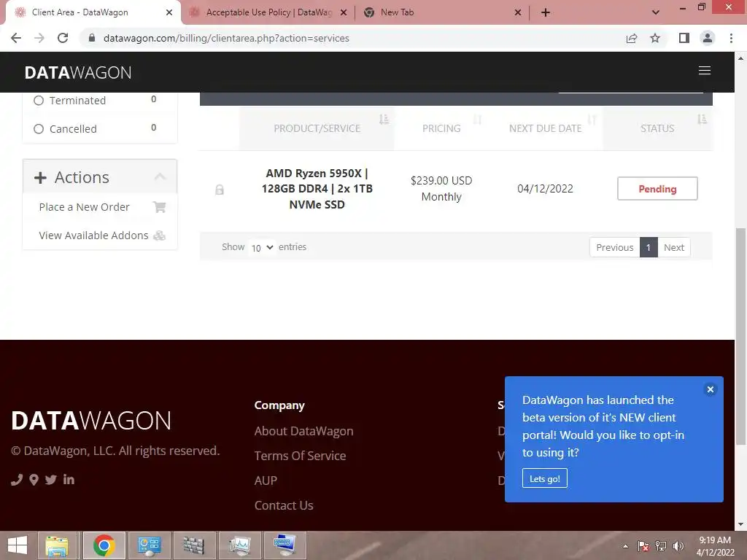
Task: Open the DataWagon hamburger menu
Action: click(x=704, y=71)
